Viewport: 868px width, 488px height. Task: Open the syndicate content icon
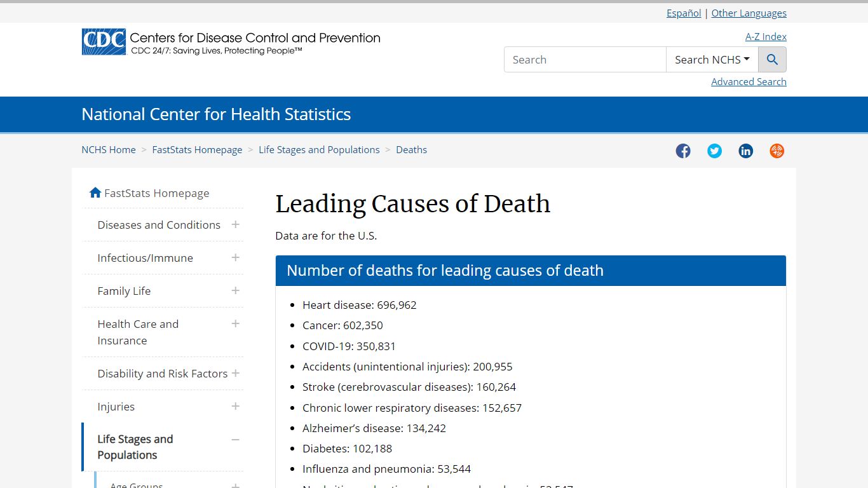click(776, 151)
